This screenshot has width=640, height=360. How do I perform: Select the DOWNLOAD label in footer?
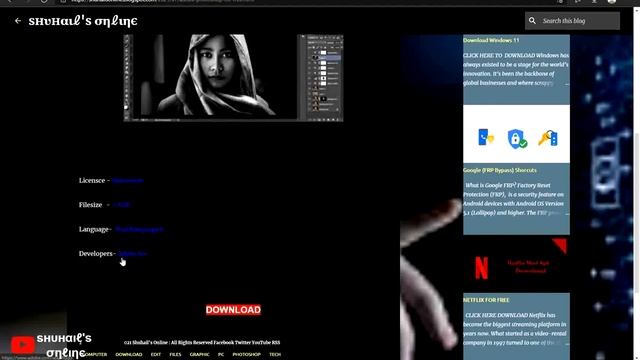pos(129,354)
